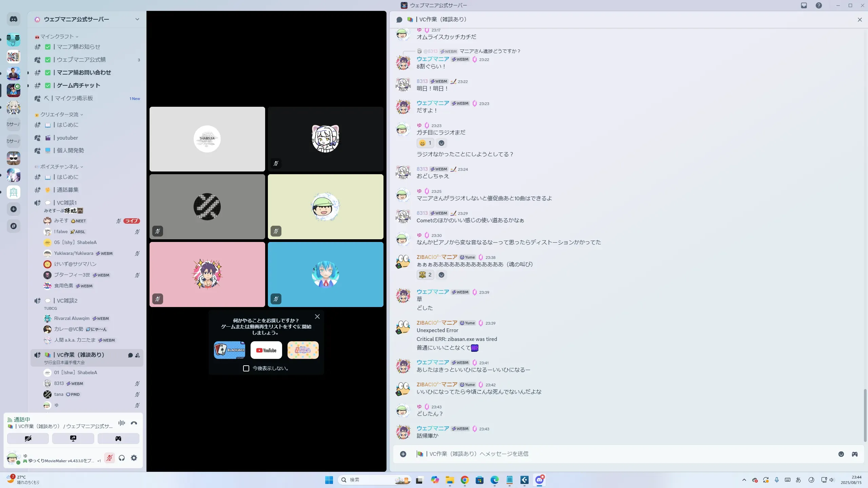This screenshot has height=488, width=868.
Task: Launch the YouTube activity
Action: [x=266, y=350]
